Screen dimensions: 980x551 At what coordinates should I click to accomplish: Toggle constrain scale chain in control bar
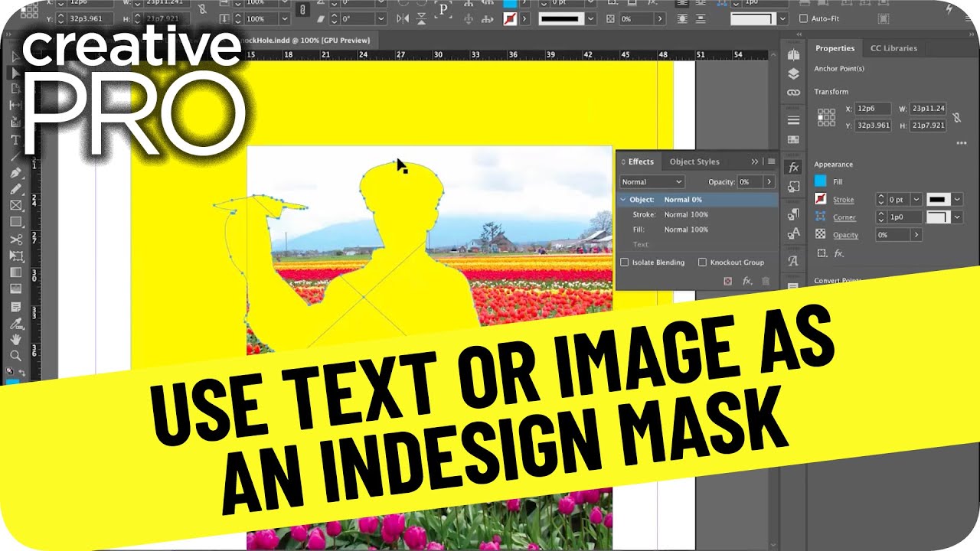pos(302,10)
